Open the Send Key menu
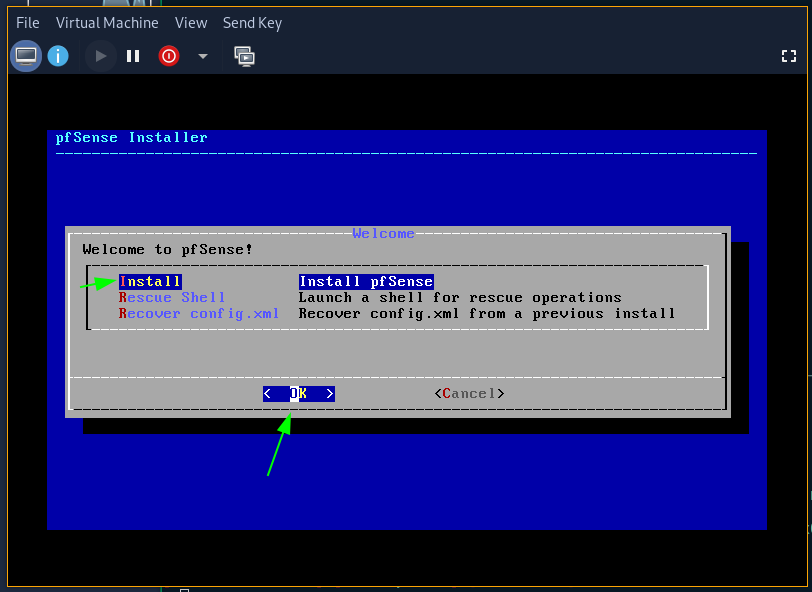This screenshot has width=812, height=592. pos(253,23)
